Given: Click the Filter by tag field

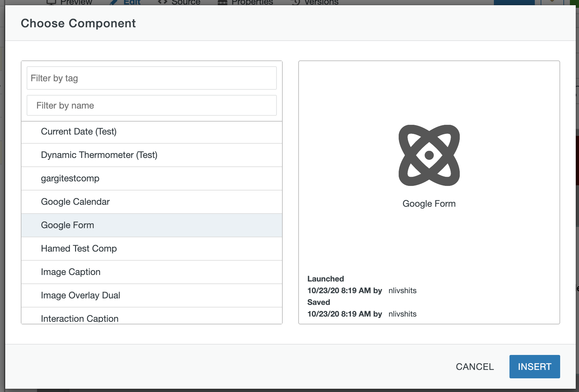Looking at the screenshot, I should click(x=151, y=78).
